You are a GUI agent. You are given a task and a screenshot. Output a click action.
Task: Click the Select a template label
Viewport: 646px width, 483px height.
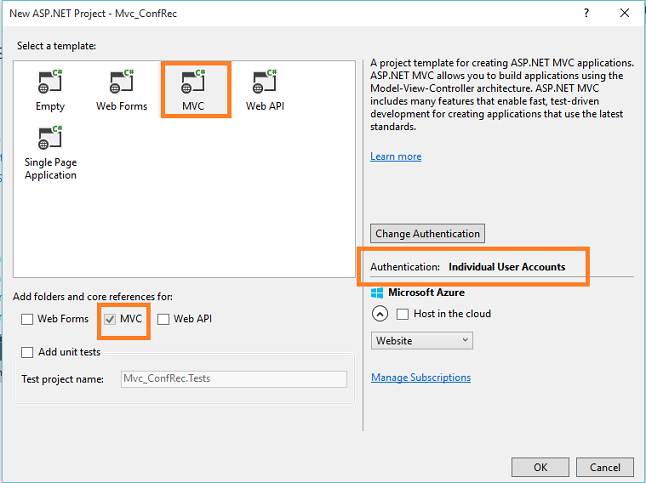point(56,46)
